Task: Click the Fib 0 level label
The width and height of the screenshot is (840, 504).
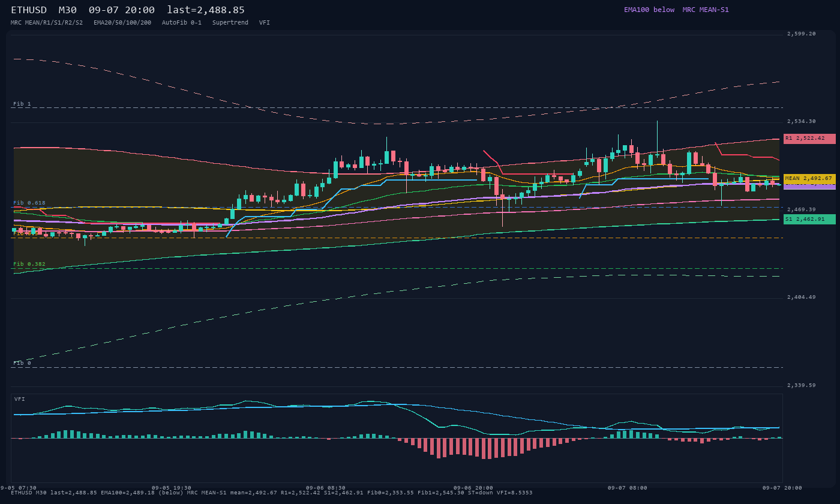Action: [x=22, y=363]
